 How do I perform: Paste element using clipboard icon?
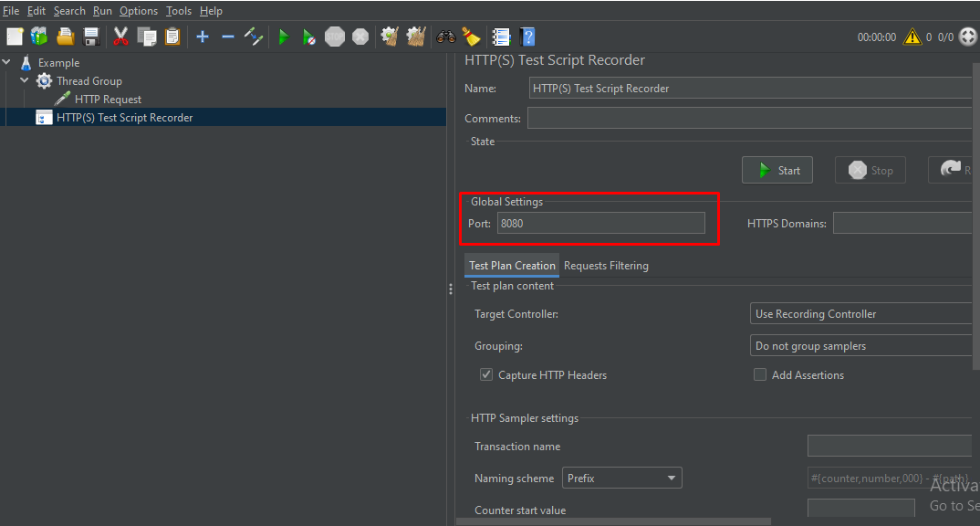coord(172,37)
